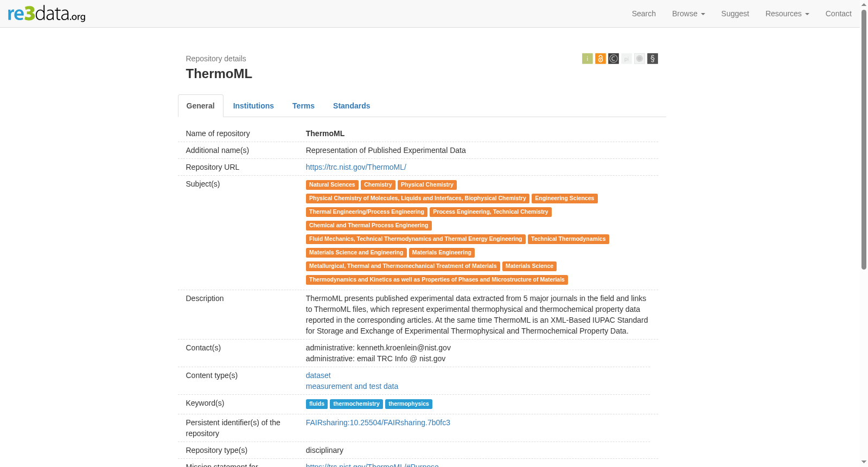
Task: Click the 'thermochemistry' keyword tag
Action: 356,404
